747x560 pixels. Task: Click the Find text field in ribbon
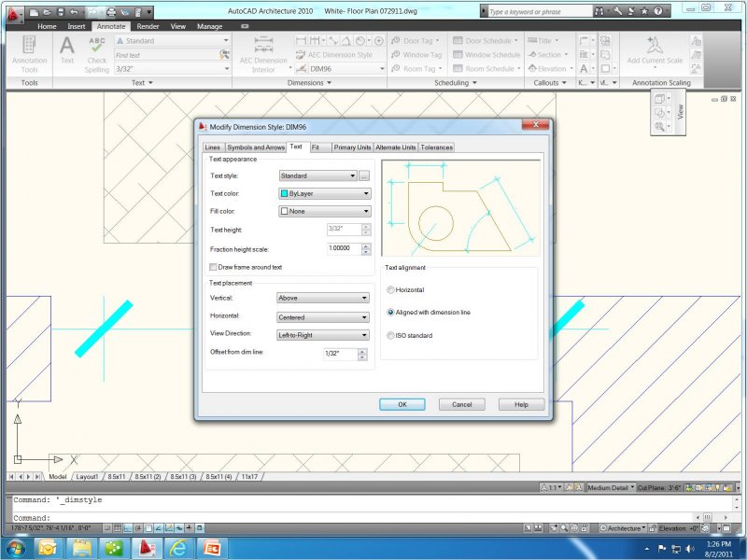click(x=166, y=55)
